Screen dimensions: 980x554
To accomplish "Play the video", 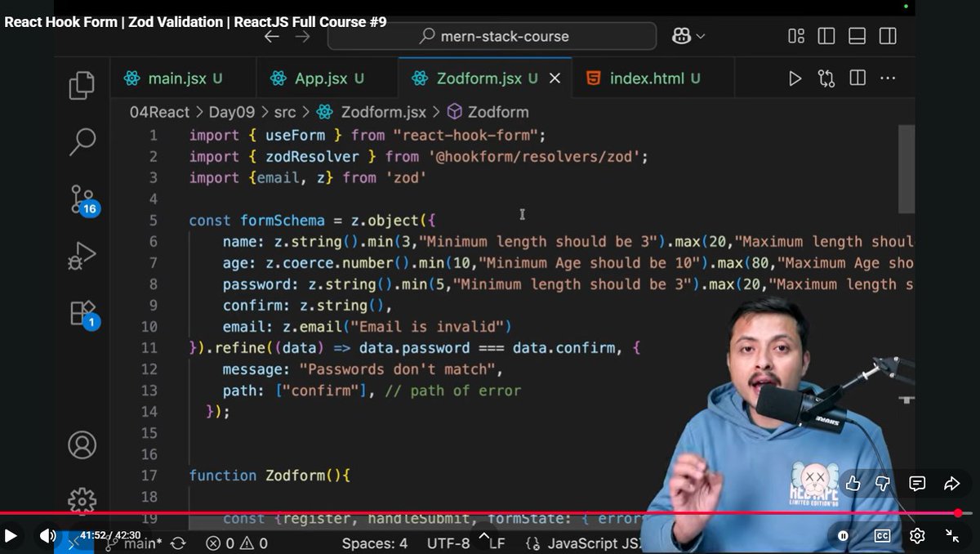I will [11, 536].
